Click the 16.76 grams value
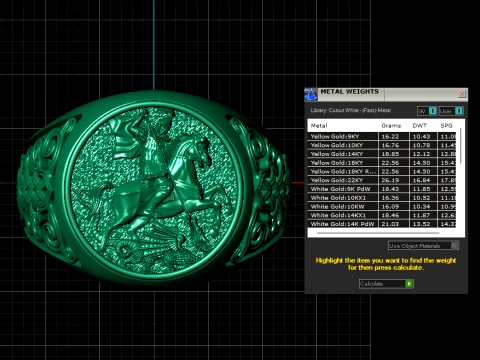This screenshot has height=360, width=480. (x=390, y=145)
